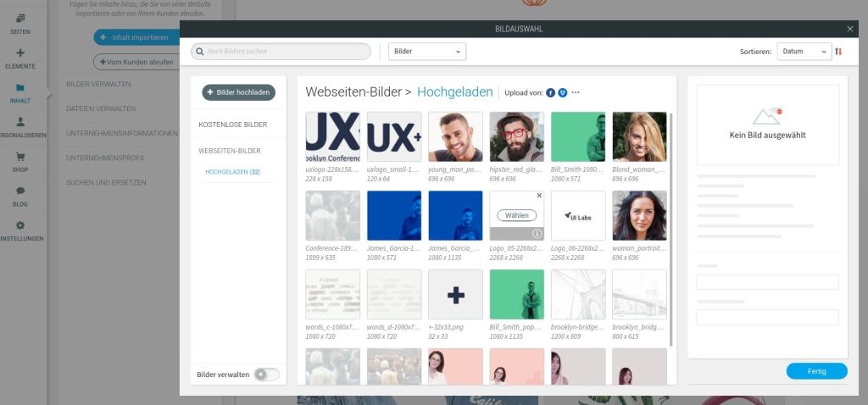The image size is (868, 405).
Task: Open Unternehmensprofil in background panel
Action: pos(106,158)
